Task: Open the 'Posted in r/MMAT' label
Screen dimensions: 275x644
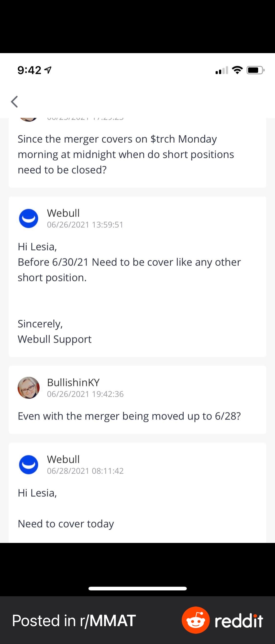Action: coord(74,621)
